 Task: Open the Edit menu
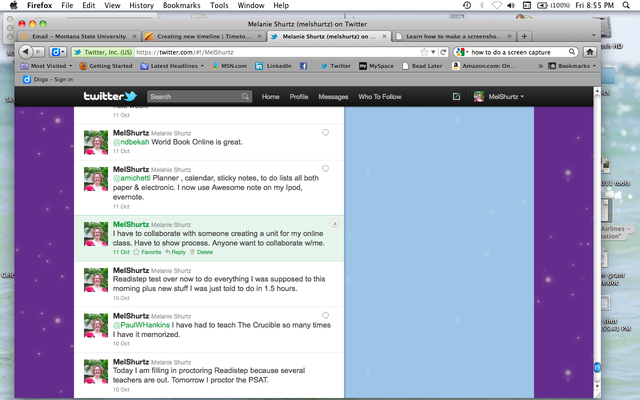(x=89, y=5)
